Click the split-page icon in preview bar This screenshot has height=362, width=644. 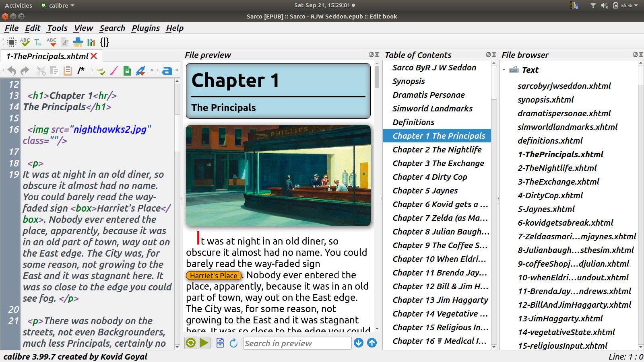tap(220, 343)
